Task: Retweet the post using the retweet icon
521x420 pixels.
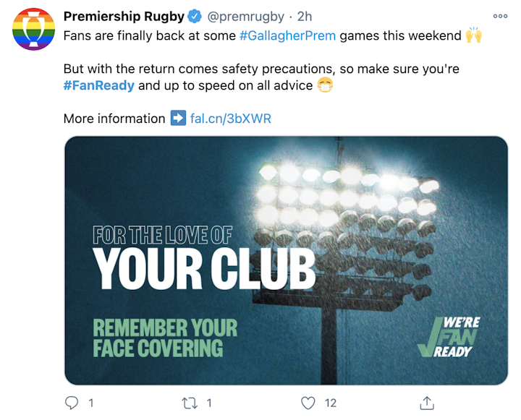Action: point(190,403)
